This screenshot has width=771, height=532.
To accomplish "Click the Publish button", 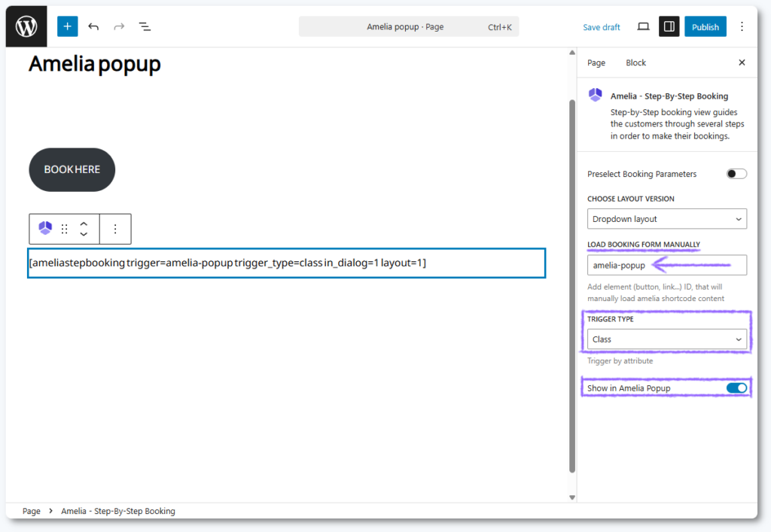I will (x=705, y=27).
